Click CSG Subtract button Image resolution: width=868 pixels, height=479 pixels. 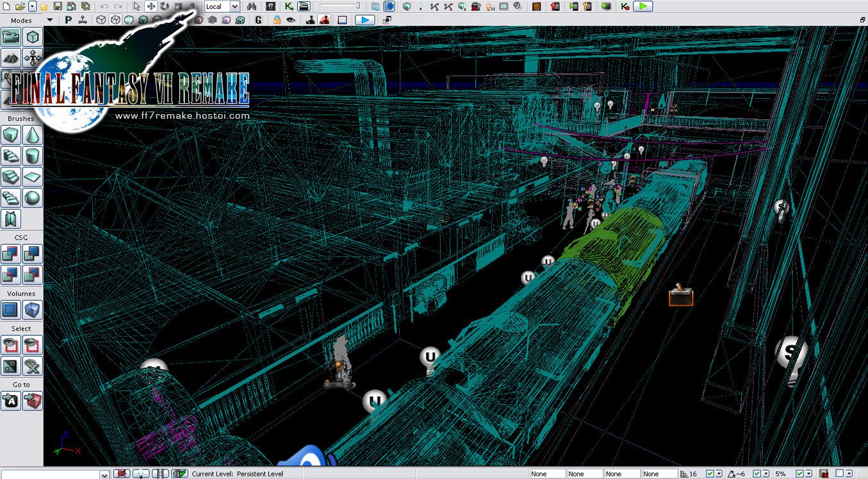point(33,253)
